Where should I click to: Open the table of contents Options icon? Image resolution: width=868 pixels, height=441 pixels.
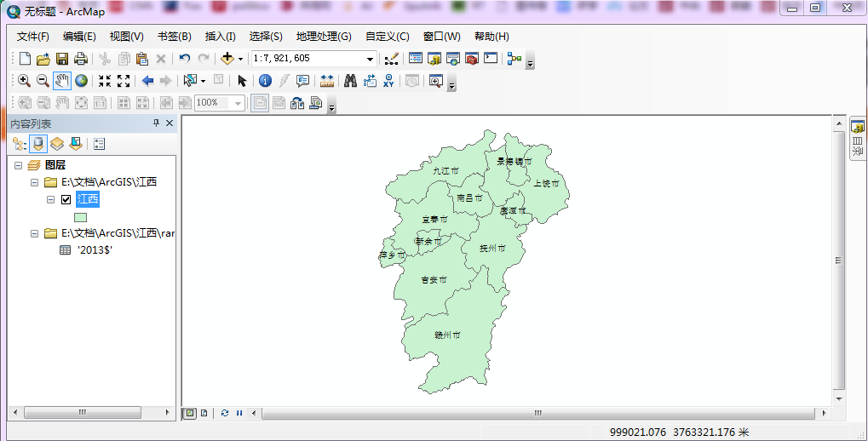(99, 144)
